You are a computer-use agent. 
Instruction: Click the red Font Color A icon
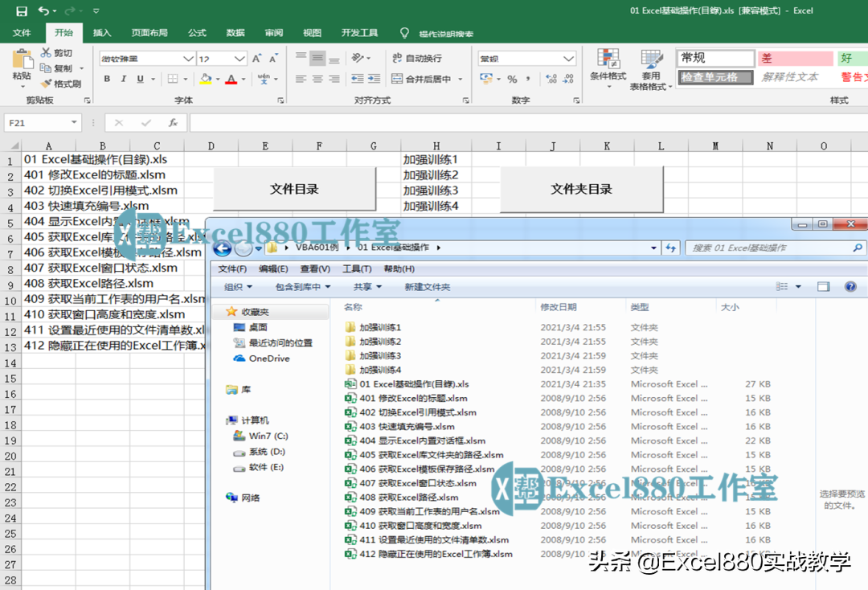pos(231,79)
